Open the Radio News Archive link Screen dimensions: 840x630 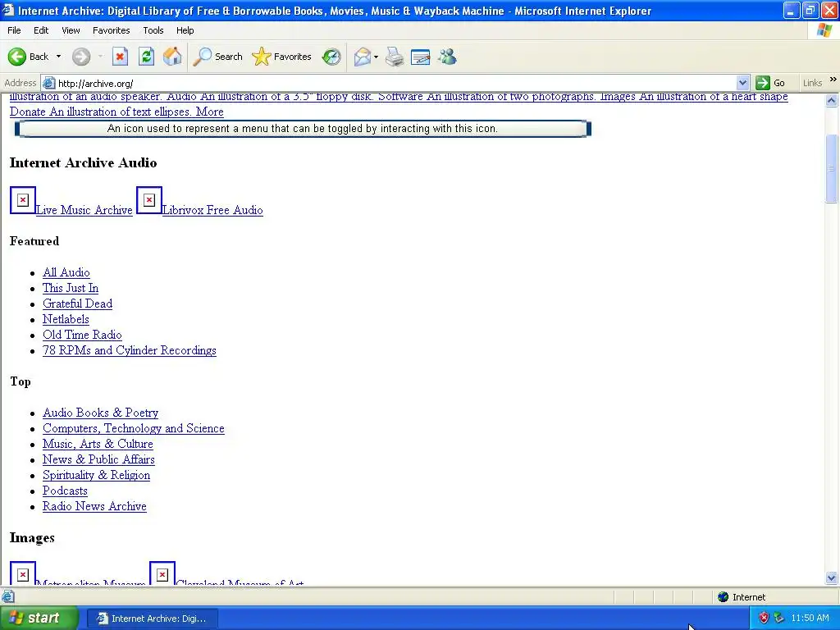point(95,506)
